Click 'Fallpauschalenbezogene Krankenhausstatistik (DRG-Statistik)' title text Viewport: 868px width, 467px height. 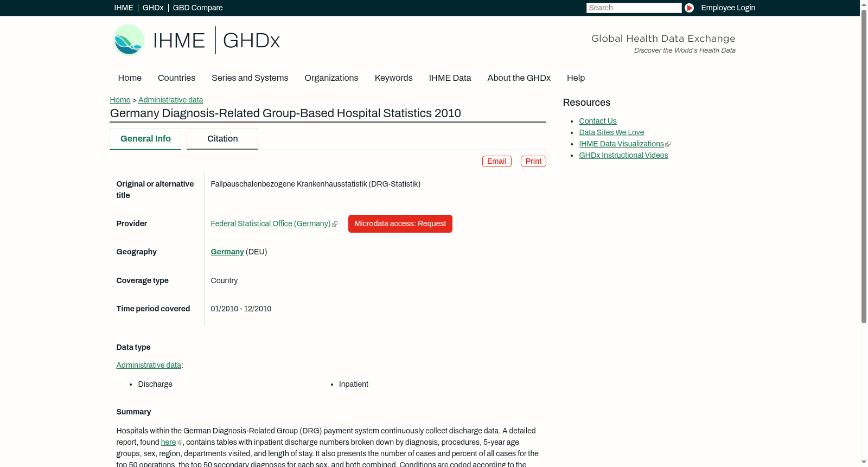[316, 184]
